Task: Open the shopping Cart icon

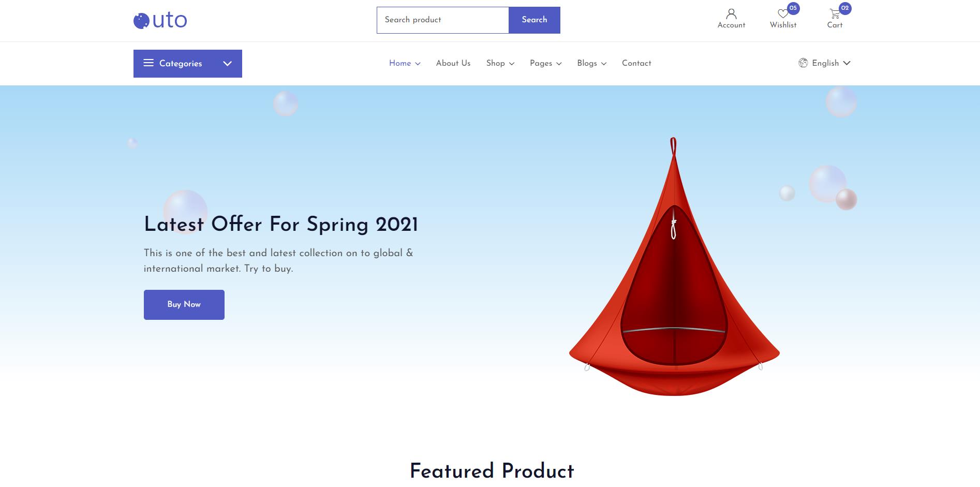Action: coord(835,14)
